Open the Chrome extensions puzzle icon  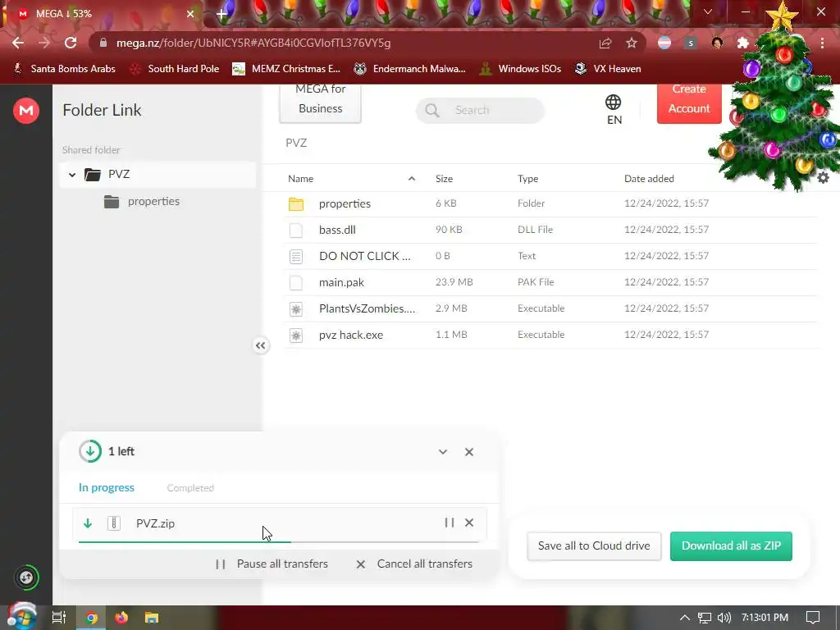point(743,43)
